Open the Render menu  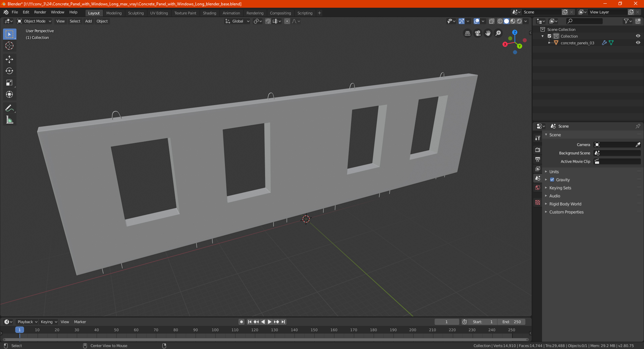pos(40,12)
